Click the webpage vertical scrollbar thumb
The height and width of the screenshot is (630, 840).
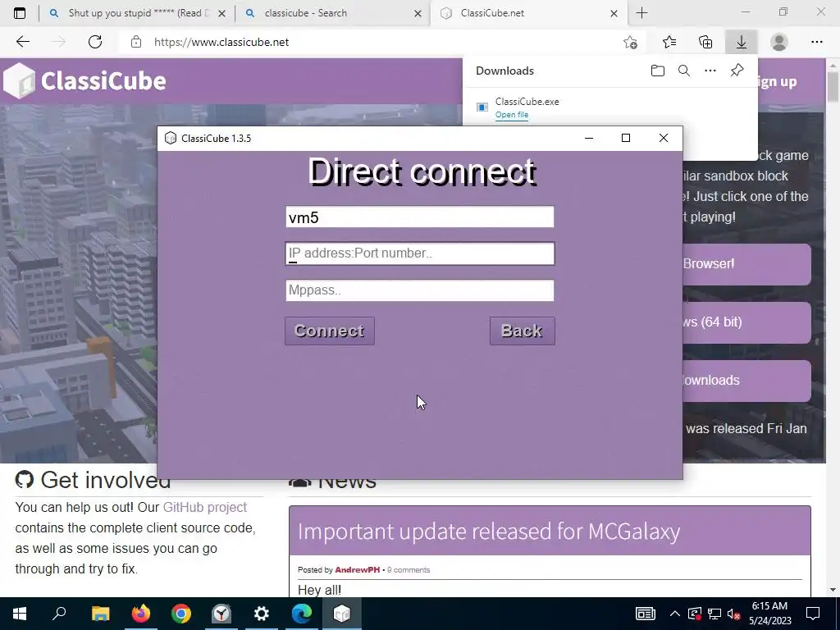(x=833, y=86)
